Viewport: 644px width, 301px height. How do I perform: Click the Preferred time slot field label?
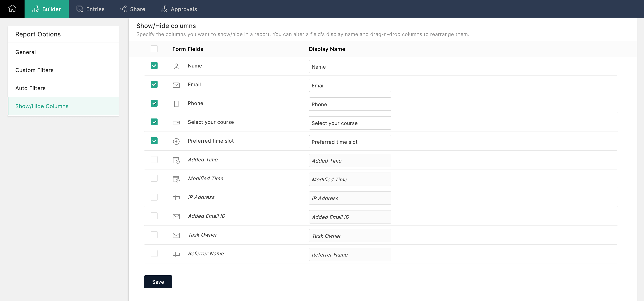tap(210, 141)
